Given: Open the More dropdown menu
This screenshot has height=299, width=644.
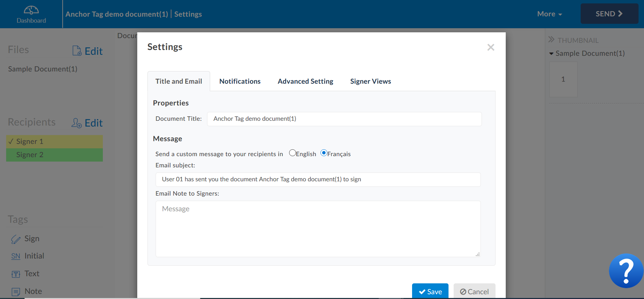Looking at the screenshot, I should click(549, 14).
